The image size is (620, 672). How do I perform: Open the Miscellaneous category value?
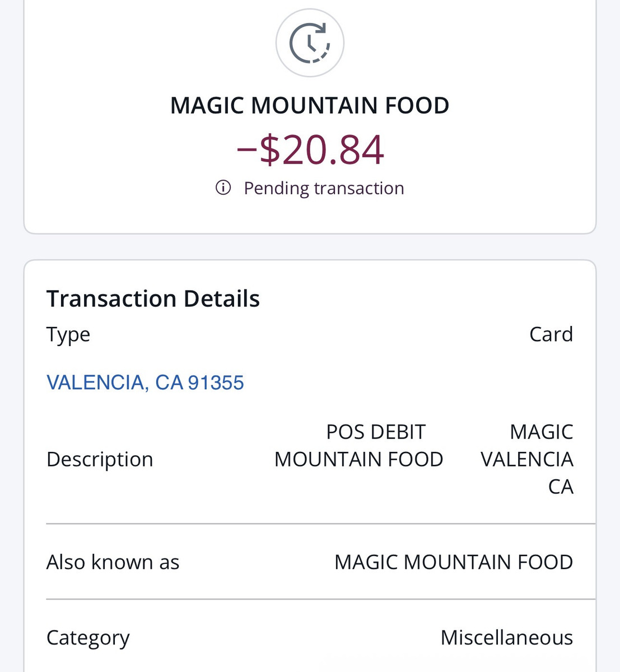507,637
